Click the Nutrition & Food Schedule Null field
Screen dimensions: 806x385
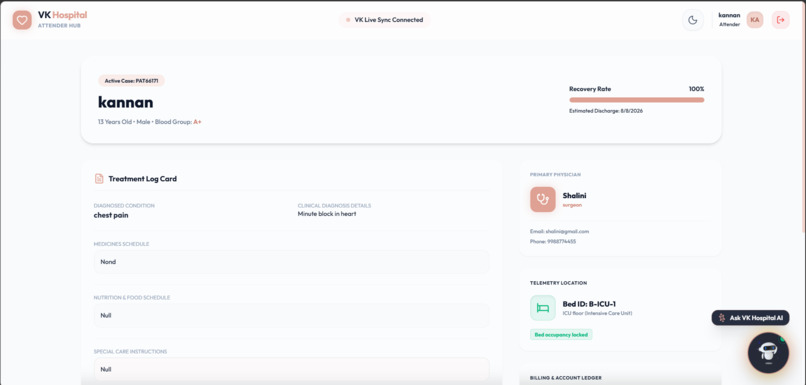point(291,316)
